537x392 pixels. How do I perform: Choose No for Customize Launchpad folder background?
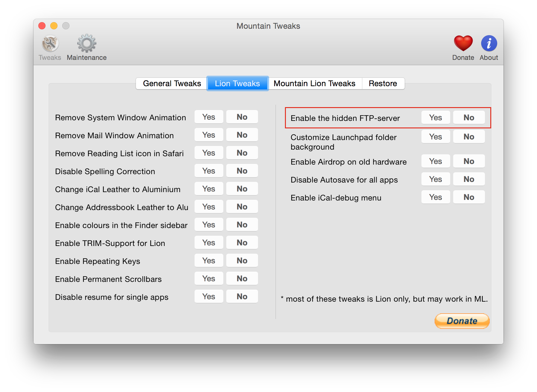[469, 137]
